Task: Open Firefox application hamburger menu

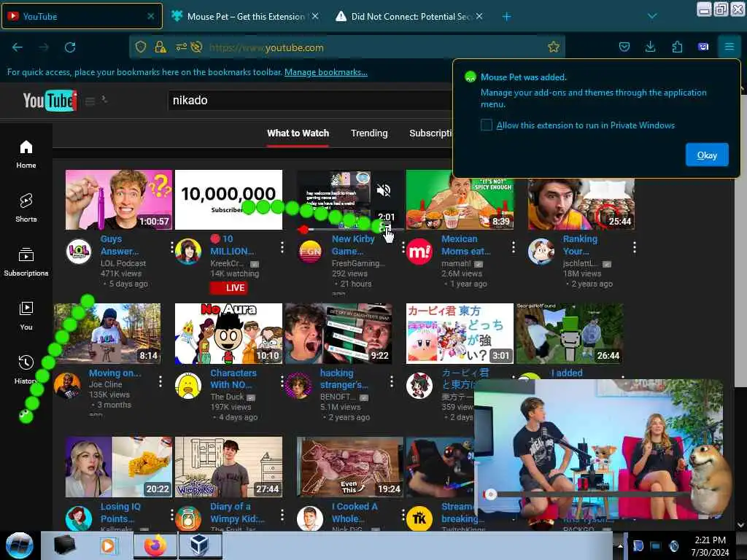Action: tap(729, 47)
